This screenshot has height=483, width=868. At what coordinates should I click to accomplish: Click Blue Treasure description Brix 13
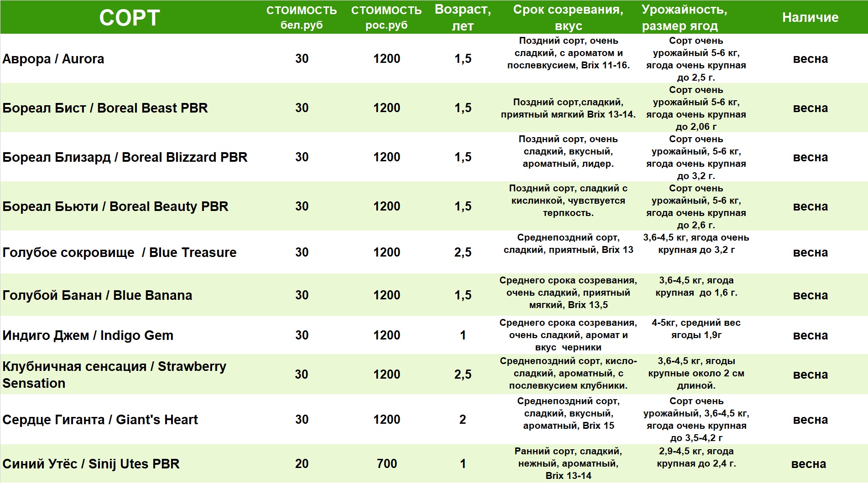pos(568,244)
